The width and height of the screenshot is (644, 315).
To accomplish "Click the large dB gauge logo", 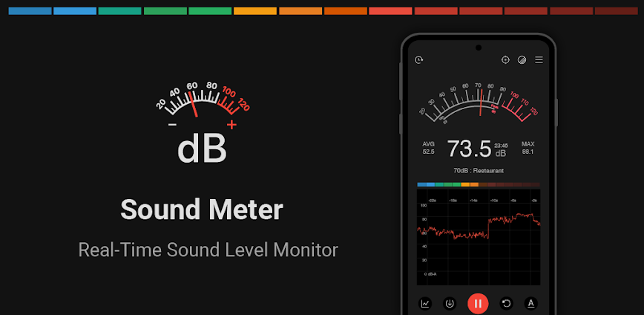I will 202,123.
